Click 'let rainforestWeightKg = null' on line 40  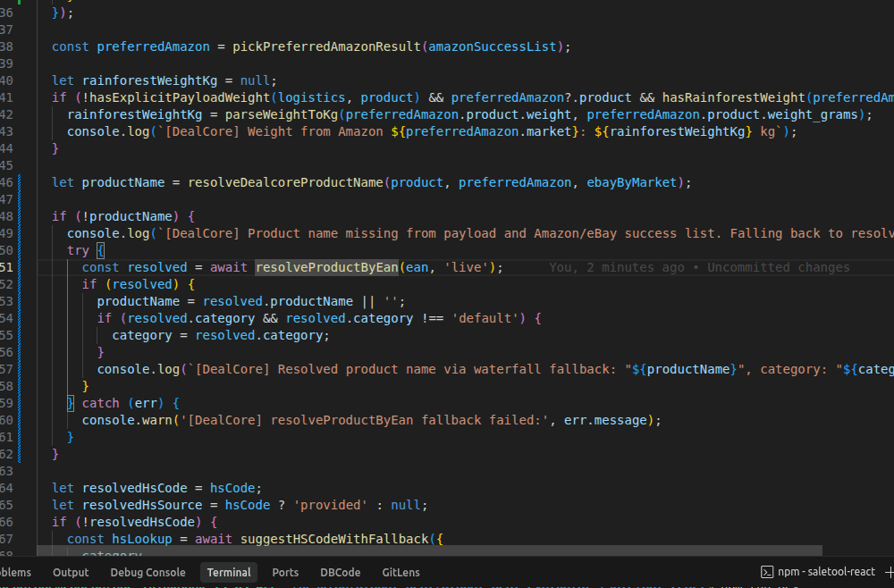click(160, 80)
